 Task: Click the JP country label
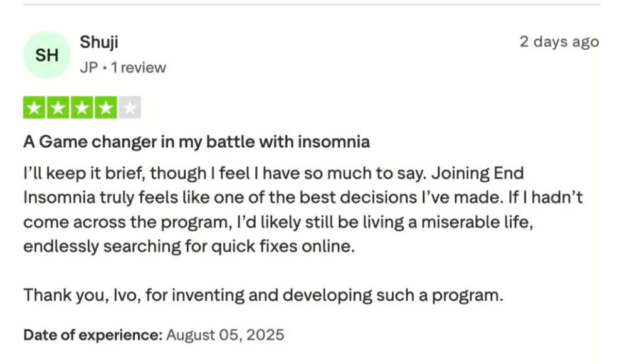pos(89,68)
